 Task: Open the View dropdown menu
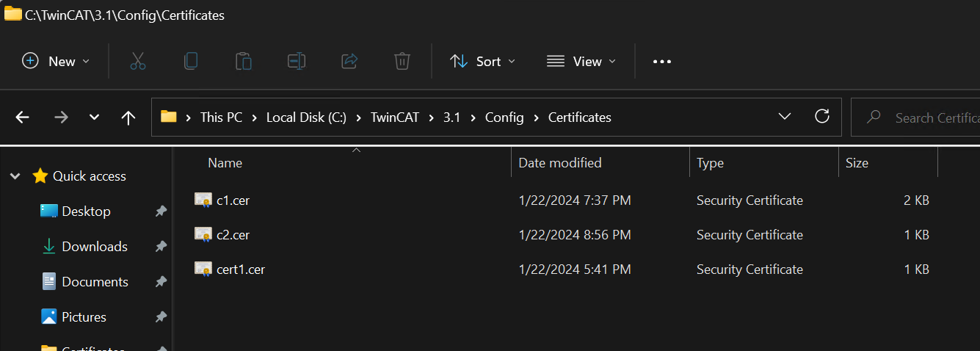coord(581,61)
